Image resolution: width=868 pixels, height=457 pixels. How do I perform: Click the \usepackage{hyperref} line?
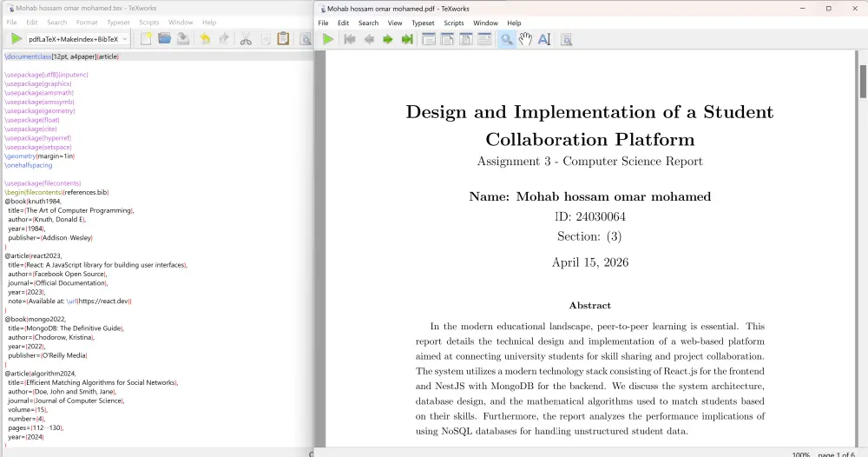coord(37,138)
